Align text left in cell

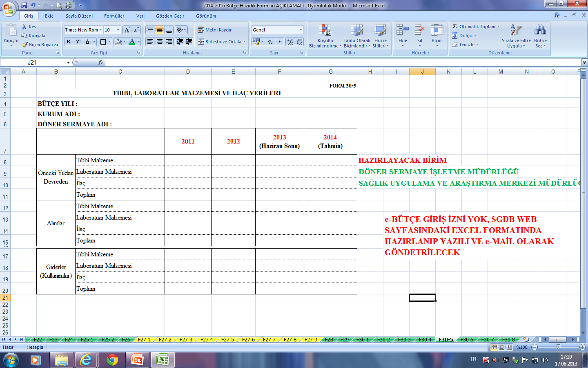[x=150, y=42]
